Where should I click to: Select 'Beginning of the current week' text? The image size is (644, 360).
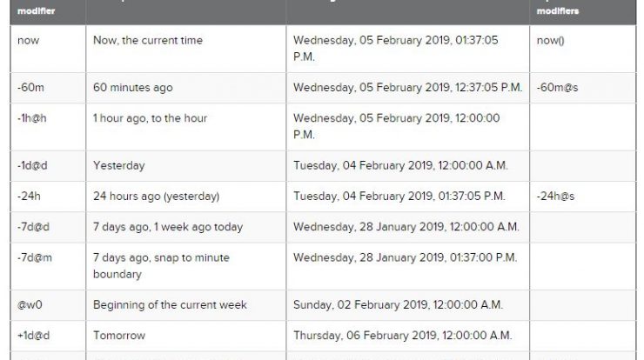pyautogui.click(x=170, y=305)
